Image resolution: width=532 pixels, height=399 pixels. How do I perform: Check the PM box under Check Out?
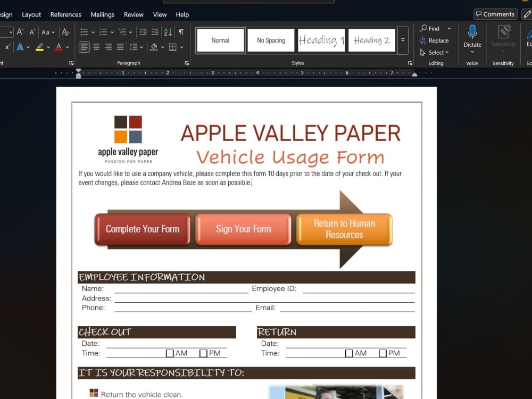tap(203, 353)
